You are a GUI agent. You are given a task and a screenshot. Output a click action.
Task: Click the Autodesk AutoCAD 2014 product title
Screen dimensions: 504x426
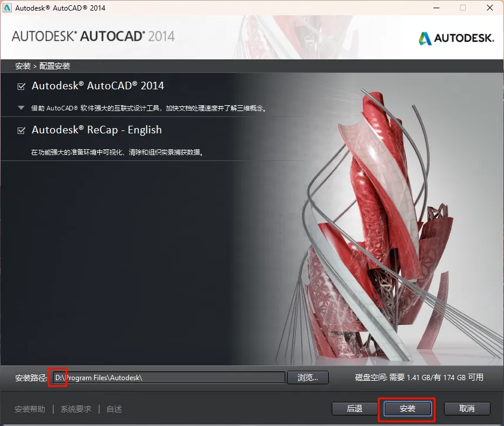pyautogui.click(x=98, y=86)
